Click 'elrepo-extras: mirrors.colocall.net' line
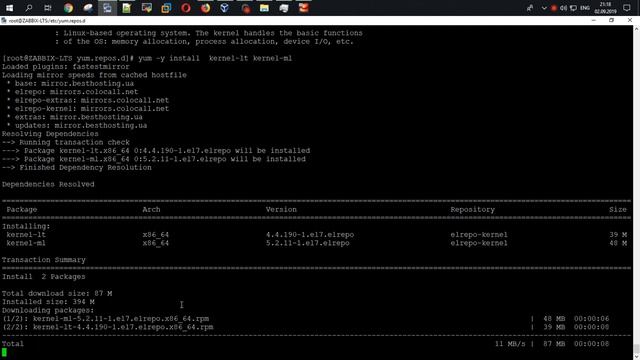This screenshot has height=360, width=640. [92, 100]
